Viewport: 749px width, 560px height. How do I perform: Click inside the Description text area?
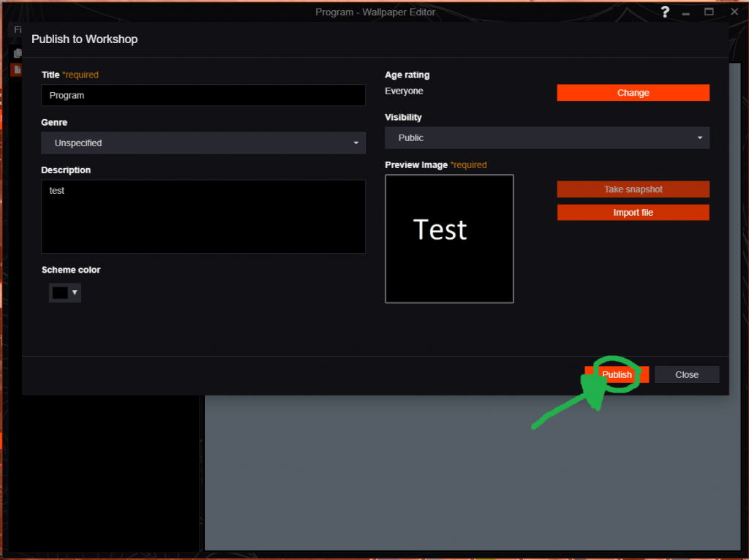[x=203, y=216]
